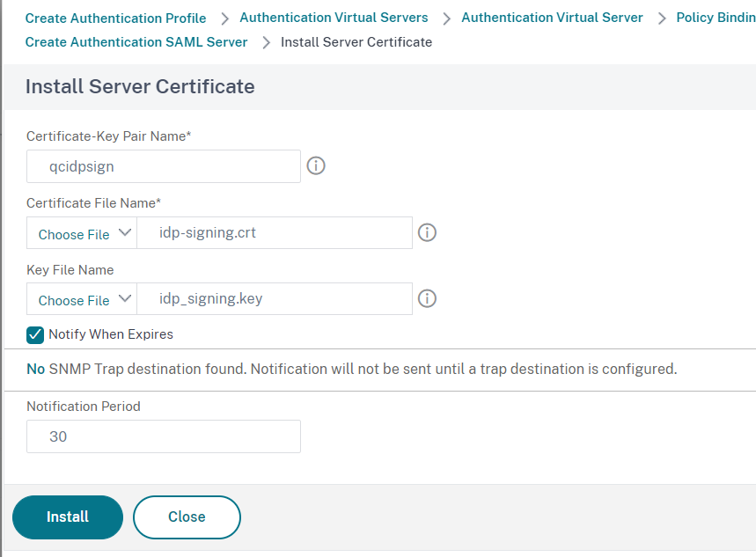Click the info icon beside Certificate-Key Pair Name
The height and width of the screenshot is (557, 756).
point(316,165)
